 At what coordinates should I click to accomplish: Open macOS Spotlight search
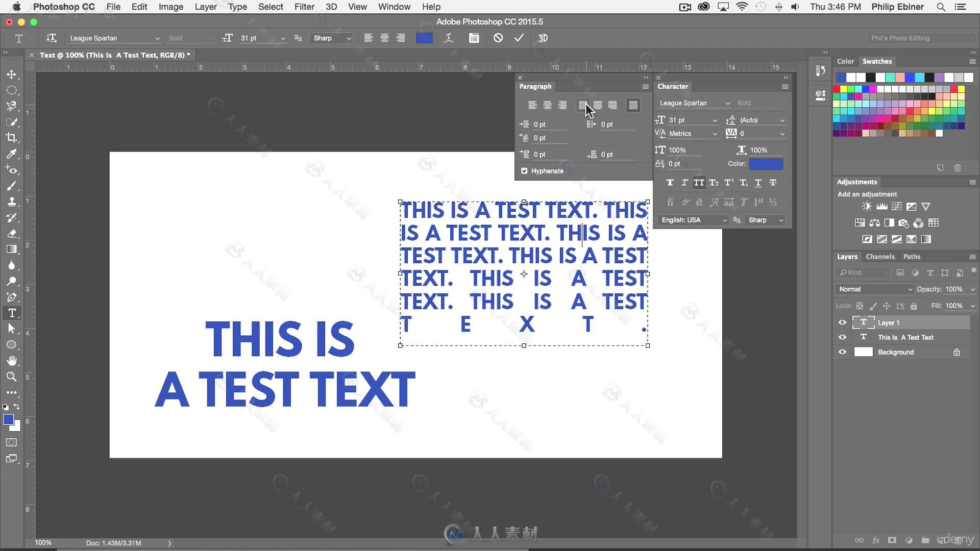tap(941, 7)
